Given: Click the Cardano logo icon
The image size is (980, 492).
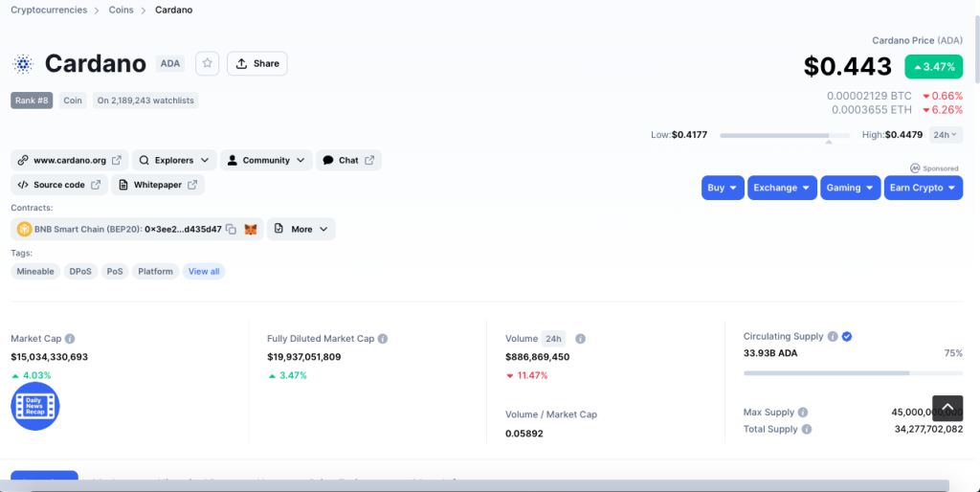Looking at the screenshot, I should click(x=23, y=64).
